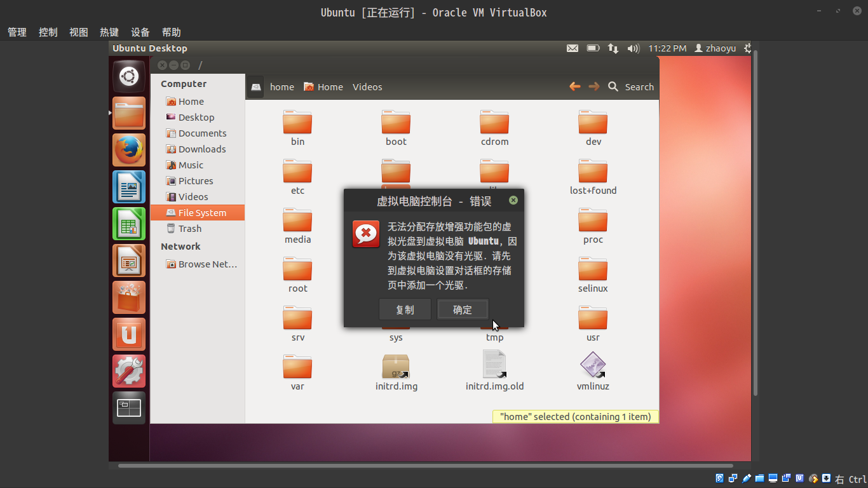868x488 pixels.
Task: Launch LibreOffice Calc from the dock
Action: tap(129, 224)
